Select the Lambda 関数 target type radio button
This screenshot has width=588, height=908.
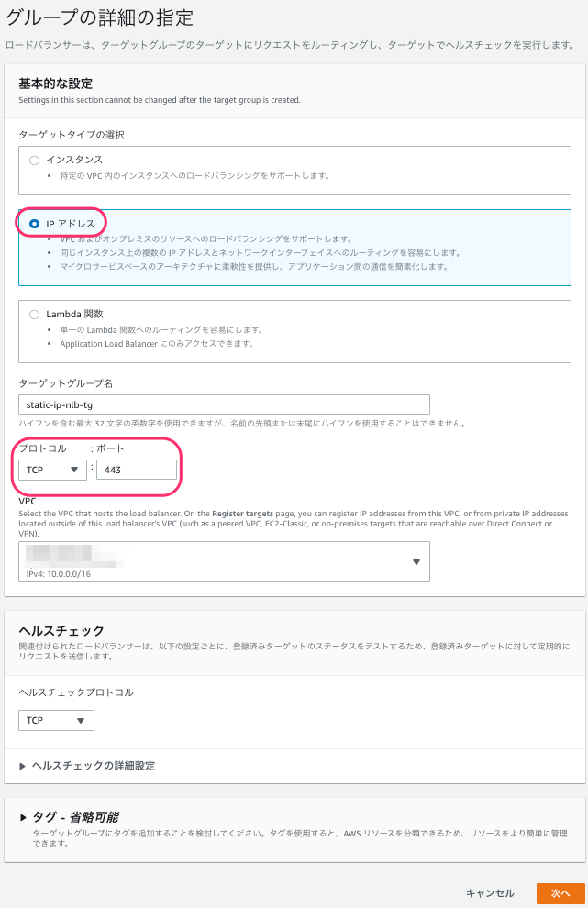point(34,314)
